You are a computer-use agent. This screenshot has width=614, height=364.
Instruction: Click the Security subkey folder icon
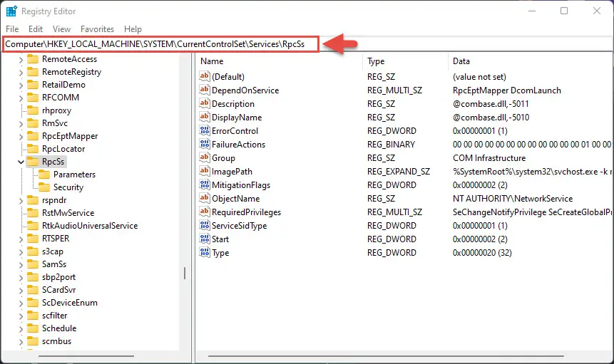pos(44,187)
